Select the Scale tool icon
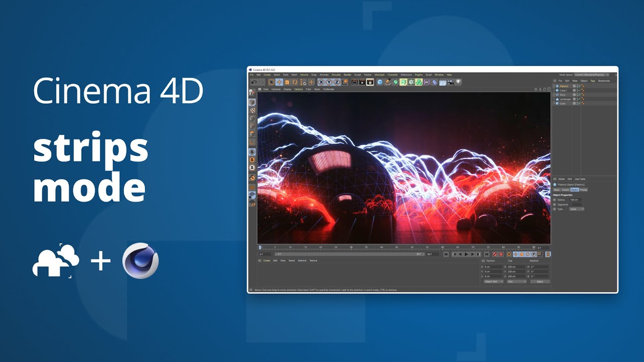The image size is (644, 362). pos(287,82)
